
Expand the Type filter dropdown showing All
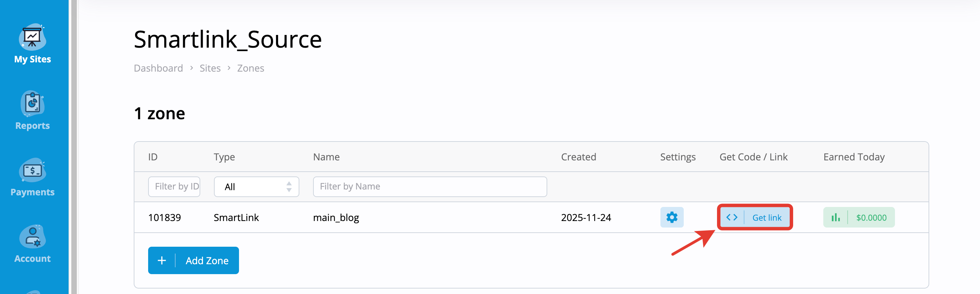(x=256, y=187)
